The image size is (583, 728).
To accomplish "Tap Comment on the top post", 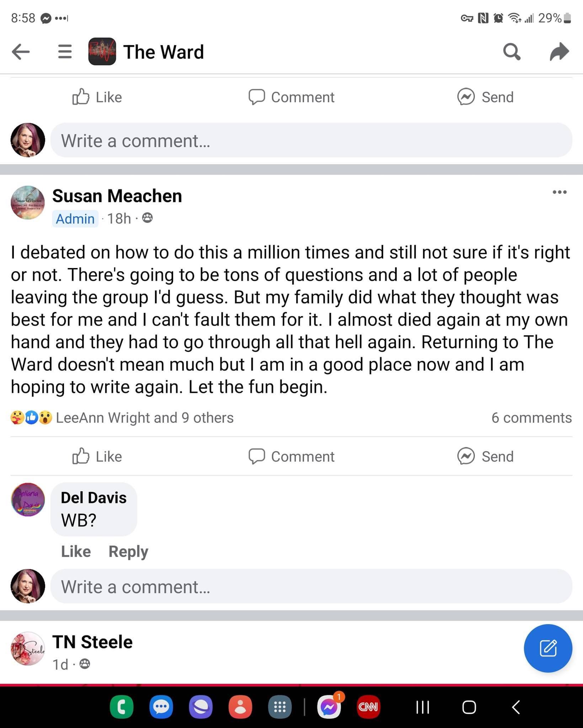I will (x=291, y=97).
